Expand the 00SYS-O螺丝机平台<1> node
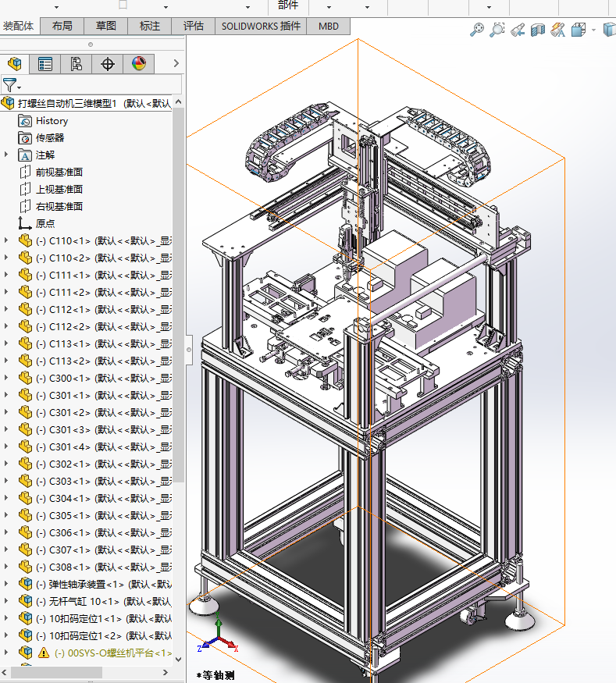The height and width of the screenshot is (683, 616). click(6, 653)
